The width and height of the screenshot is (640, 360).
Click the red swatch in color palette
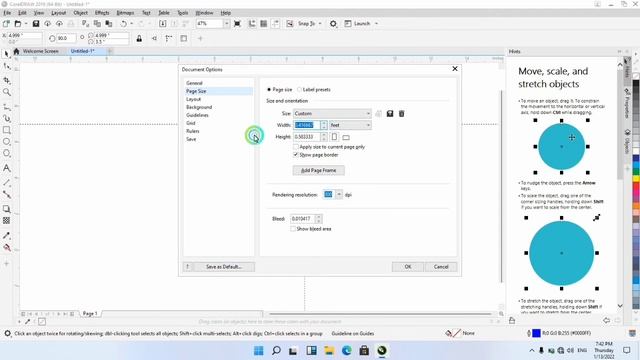click(x=636, y=186)
